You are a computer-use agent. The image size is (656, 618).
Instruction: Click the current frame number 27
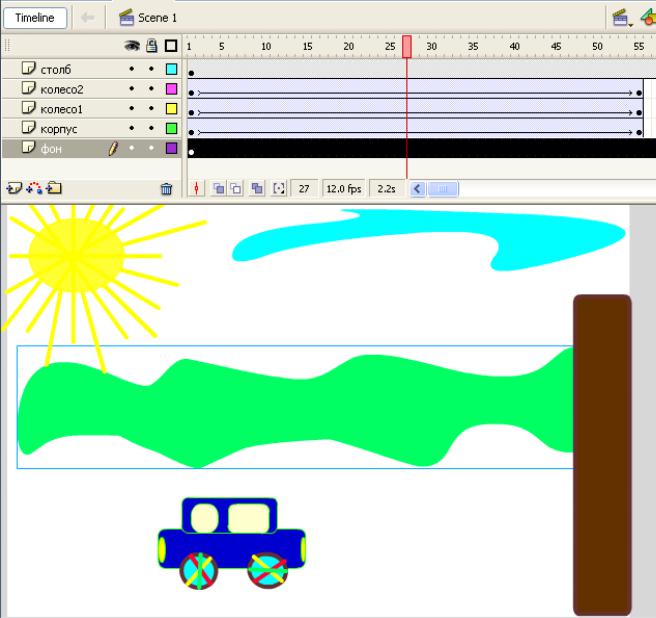pyautogui.click(x=304, y=189)
